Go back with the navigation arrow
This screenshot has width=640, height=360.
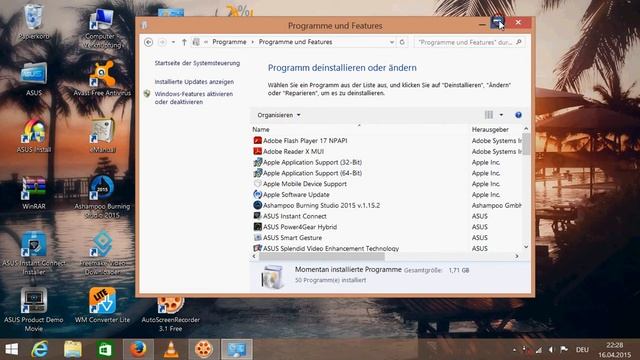pos(149,42)
